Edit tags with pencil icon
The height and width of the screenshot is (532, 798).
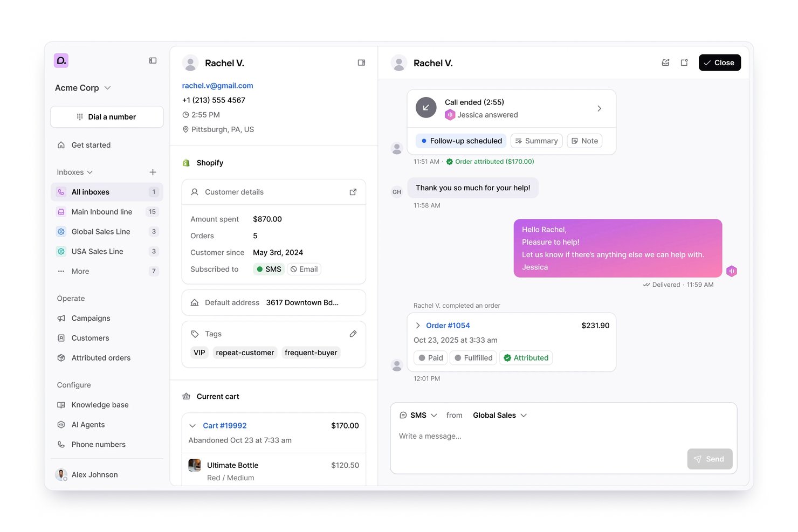(353, 334)
